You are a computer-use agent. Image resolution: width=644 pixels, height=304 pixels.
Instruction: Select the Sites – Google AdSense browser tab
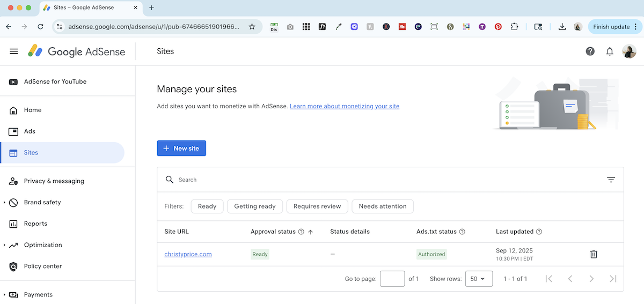(90, 8)
